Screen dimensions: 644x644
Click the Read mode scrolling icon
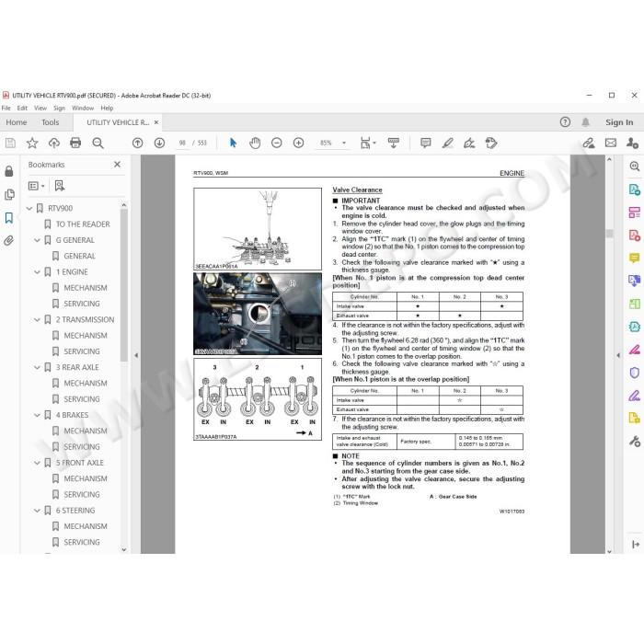point(394,143)
